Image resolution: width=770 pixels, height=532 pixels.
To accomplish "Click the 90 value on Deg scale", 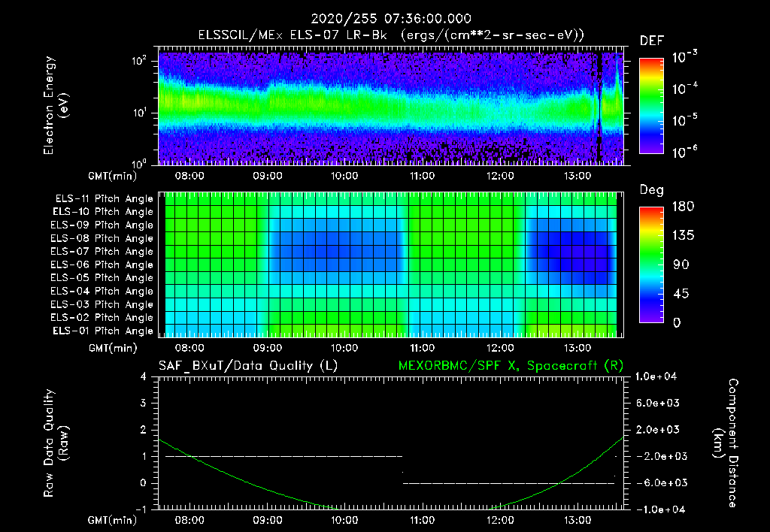I will [x=681, y=264].
